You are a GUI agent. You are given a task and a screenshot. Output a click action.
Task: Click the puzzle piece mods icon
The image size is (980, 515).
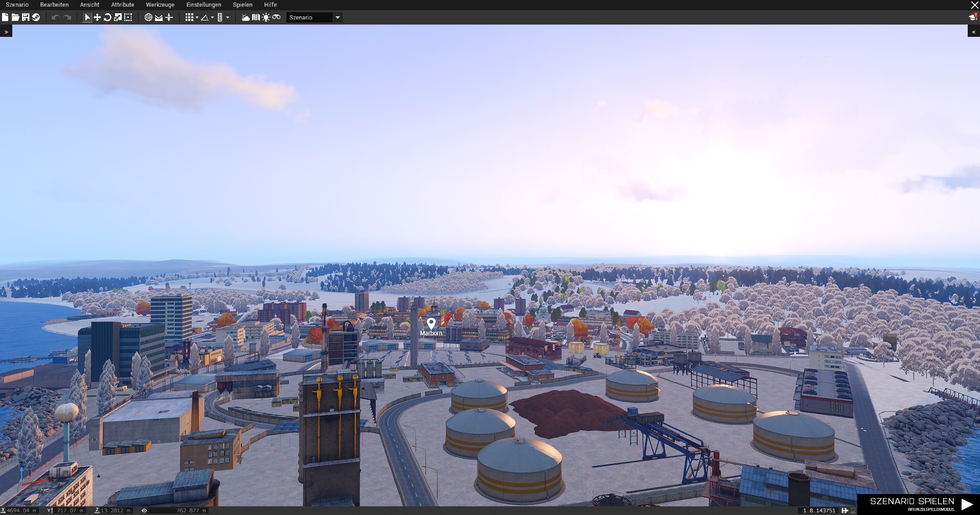pos(845,510)
